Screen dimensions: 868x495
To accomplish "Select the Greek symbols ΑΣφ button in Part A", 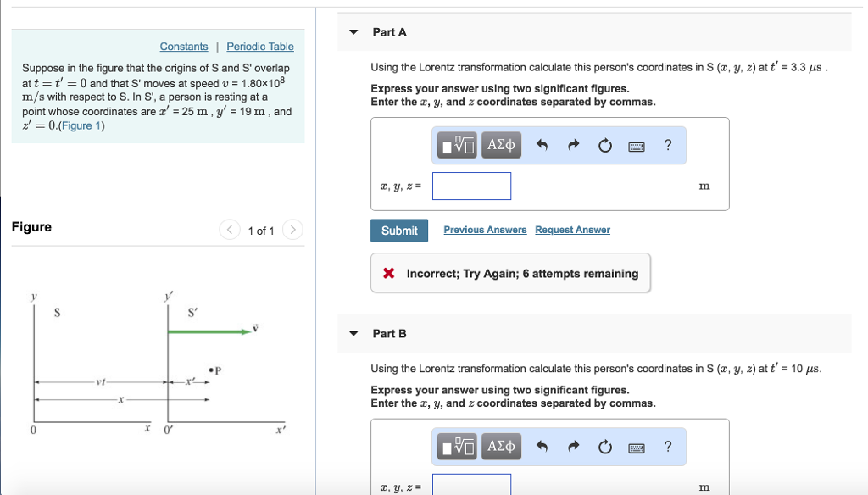I will click(501, 145).
